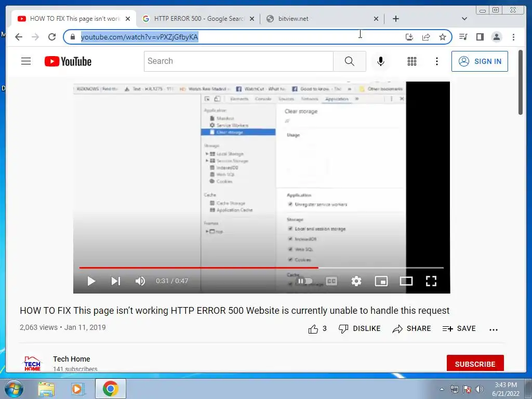The image size is (532, 399).
Task: Open YouTube apps grid
Action: coord(412,61)
